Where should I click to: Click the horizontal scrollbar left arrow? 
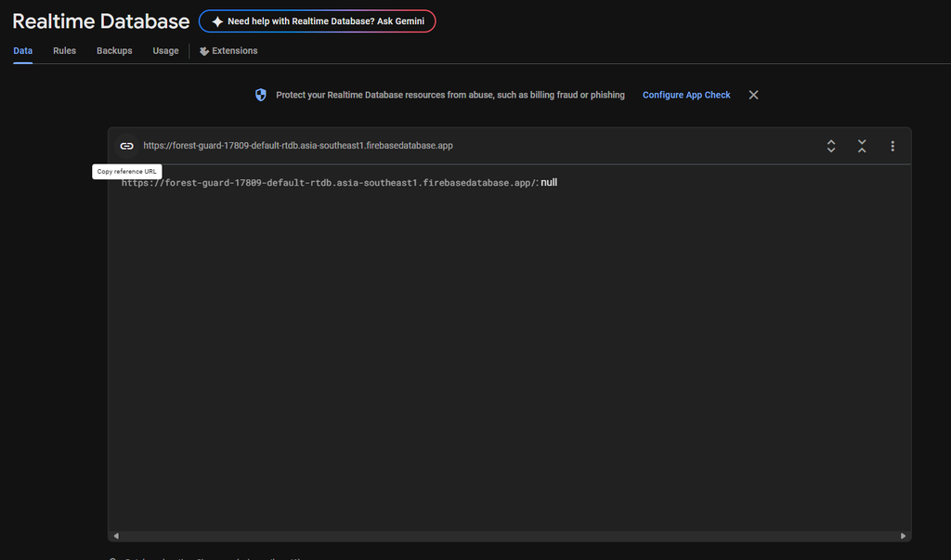pos(116,536)
